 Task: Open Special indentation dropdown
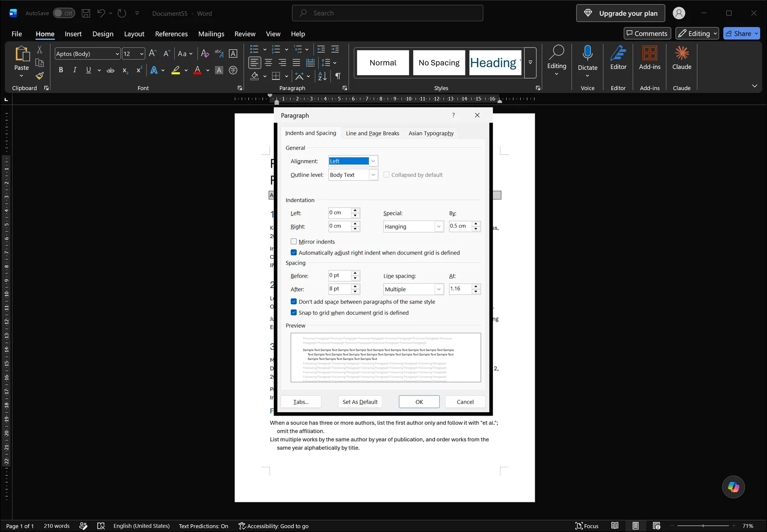pos(439,226)
